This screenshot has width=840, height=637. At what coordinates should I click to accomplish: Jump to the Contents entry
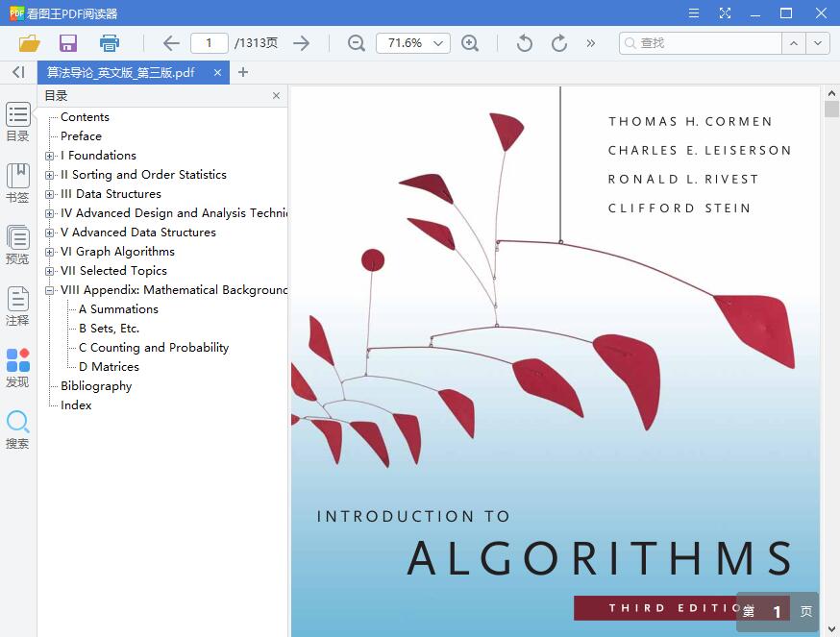coord(85,117)
